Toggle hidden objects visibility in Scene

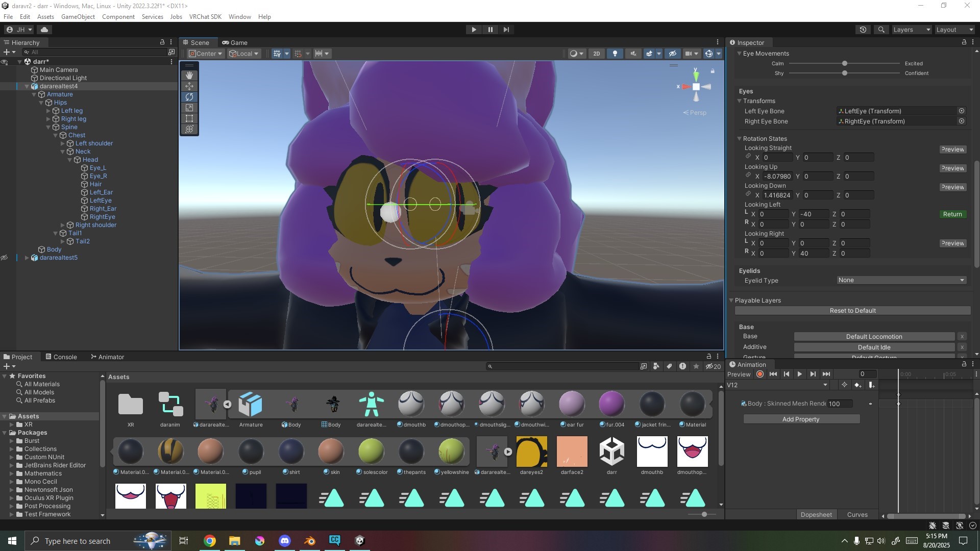coord(673,54)
